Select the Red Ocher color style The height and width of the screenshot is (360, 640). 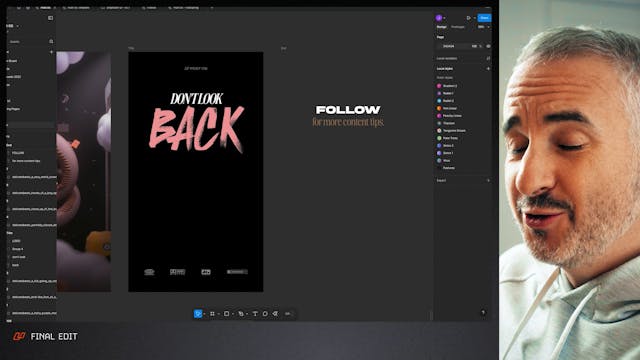[x=450, y=108]
